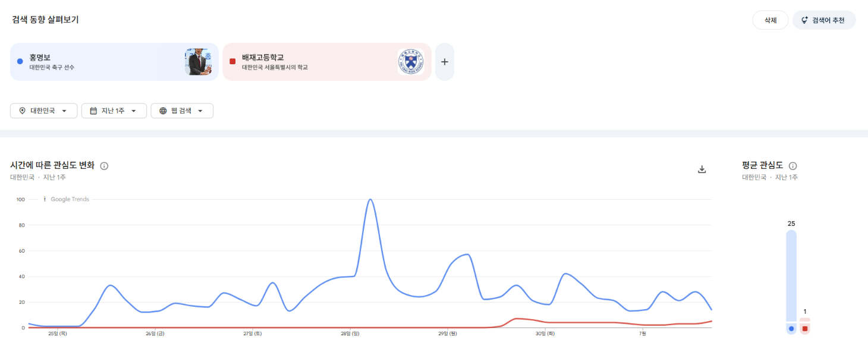Select the 홍명보 search term card
The height and width of the screenshot is (340, 868).
pos(114,62)
